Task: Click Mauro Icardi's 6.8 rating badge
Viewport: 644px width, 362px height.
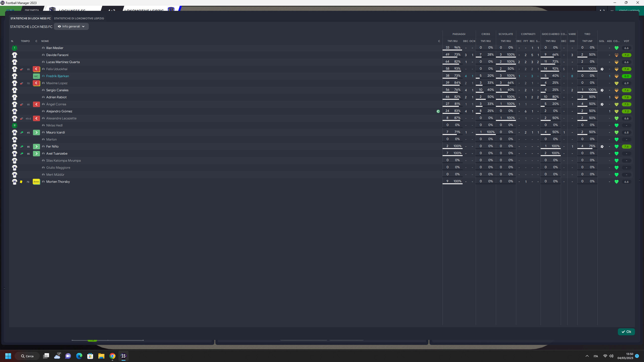Action: (x=626, y=132)
